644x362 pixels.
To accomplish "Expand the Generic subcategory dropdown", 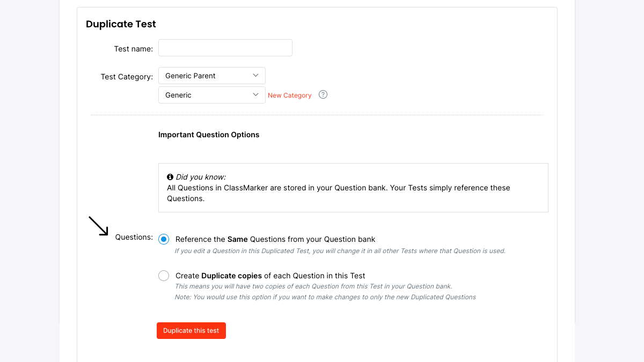I will pos(211,95).
